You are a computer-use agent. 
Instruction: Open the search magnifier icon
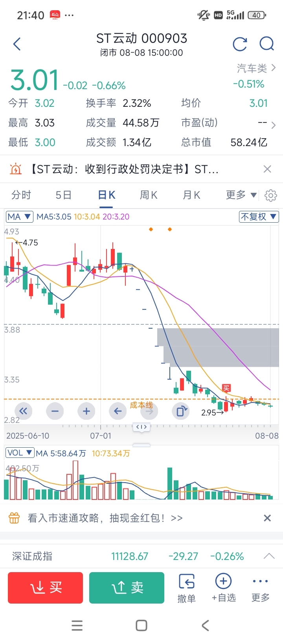pyautogui.click(x=267, y=44)
